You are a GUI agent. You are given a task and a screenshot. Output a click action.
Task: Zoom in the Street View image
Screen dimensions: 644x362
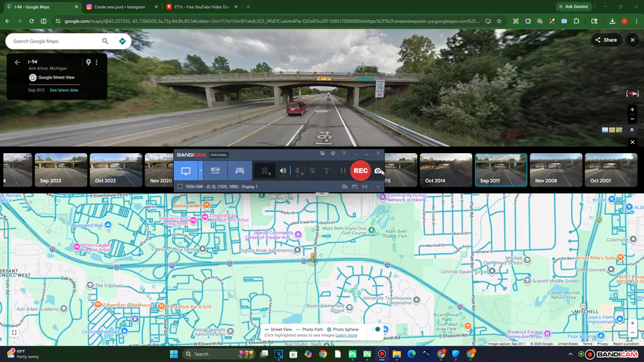[633, 109]
